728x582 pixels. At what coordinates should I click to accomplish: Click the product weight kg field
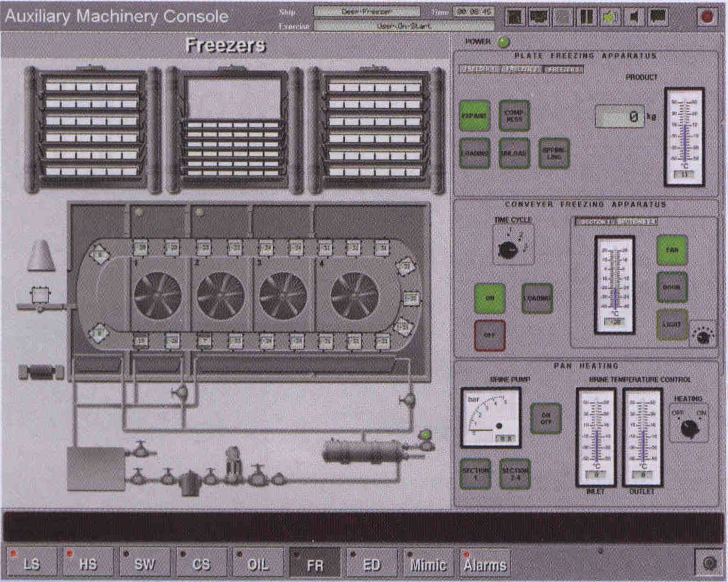[x=619, y=117]
